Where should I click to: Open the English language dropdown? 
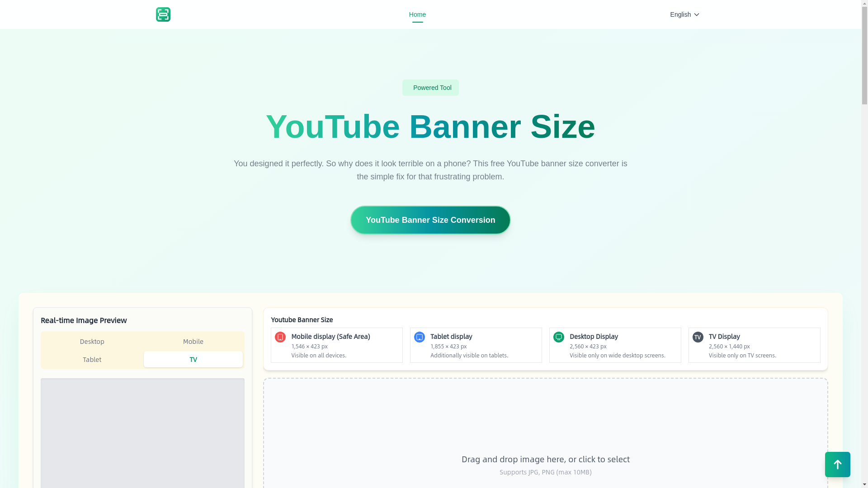[x=684, y=14]
